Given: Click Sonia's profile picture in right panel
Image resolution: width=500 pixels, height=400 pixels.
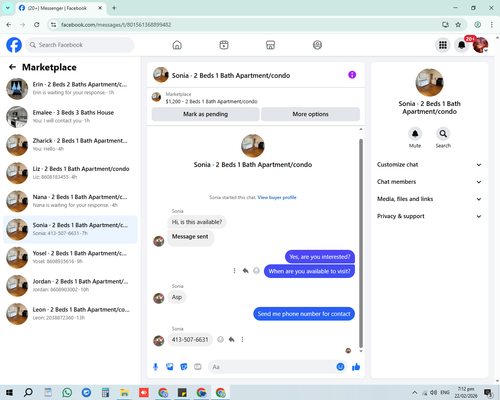Looking at the screenshot, I should click(x=429, y=82).
